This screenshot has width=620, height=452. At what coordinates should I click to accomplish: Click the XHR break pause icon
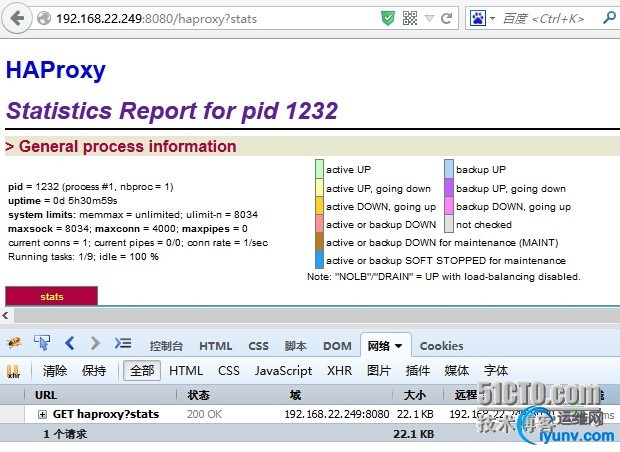(13, 371)
